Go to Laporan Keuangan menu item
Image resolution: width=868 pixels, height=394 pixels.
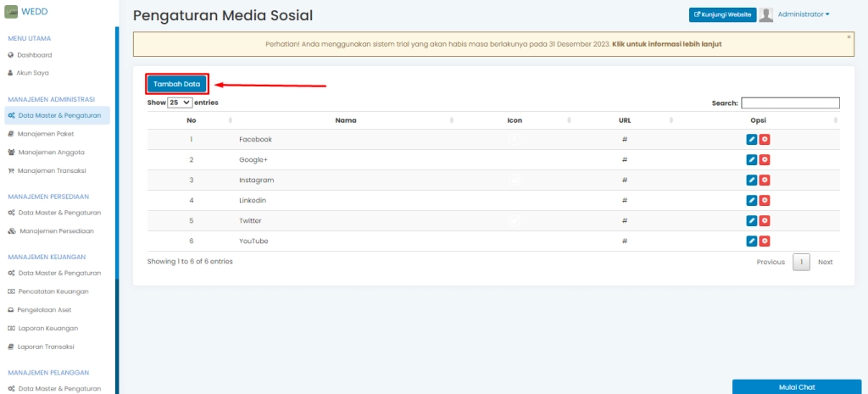click(x=47, y=328)
